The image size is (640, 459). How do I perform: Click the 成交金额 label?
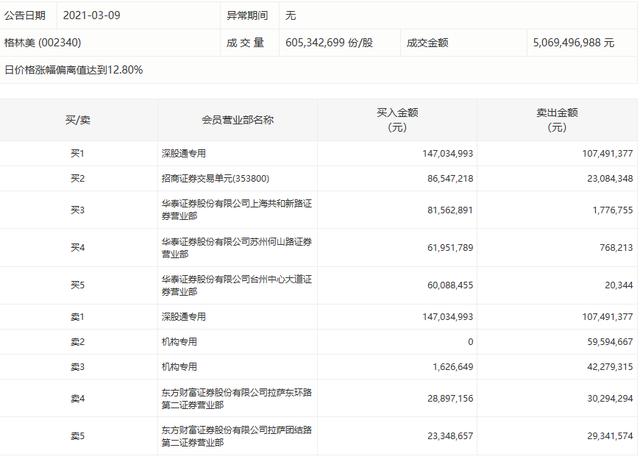coord(427,42)
